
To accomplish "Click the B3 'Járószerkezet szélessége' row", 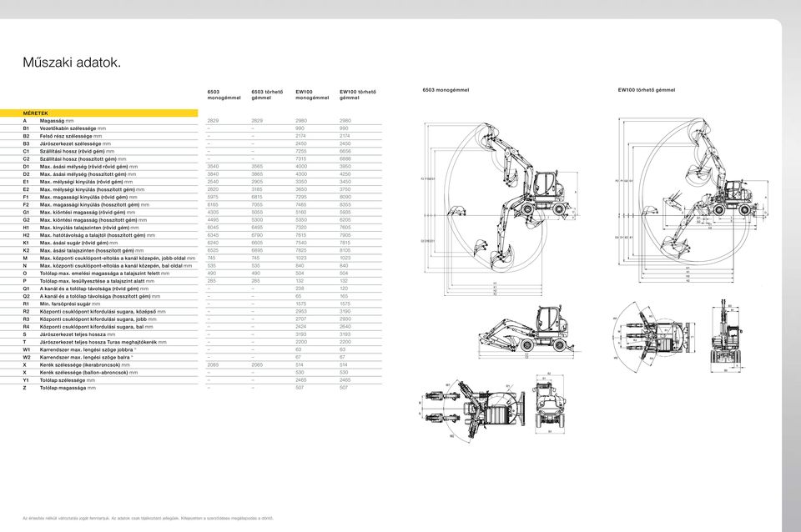I will coord(191,144).
